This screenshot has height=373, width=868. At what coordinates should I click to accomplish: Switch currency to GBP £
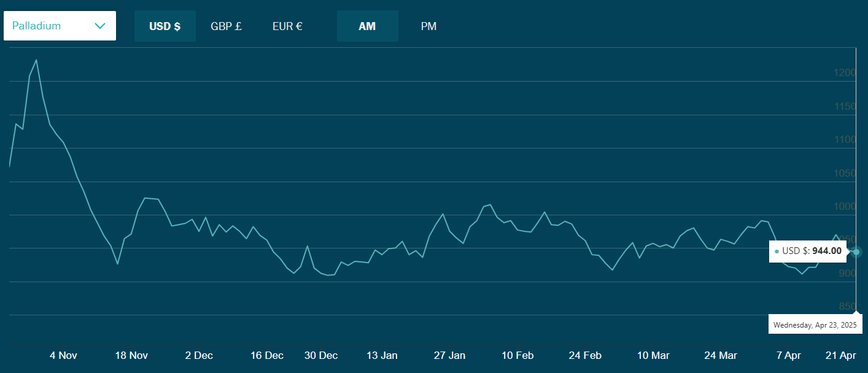tap(226, 26)
